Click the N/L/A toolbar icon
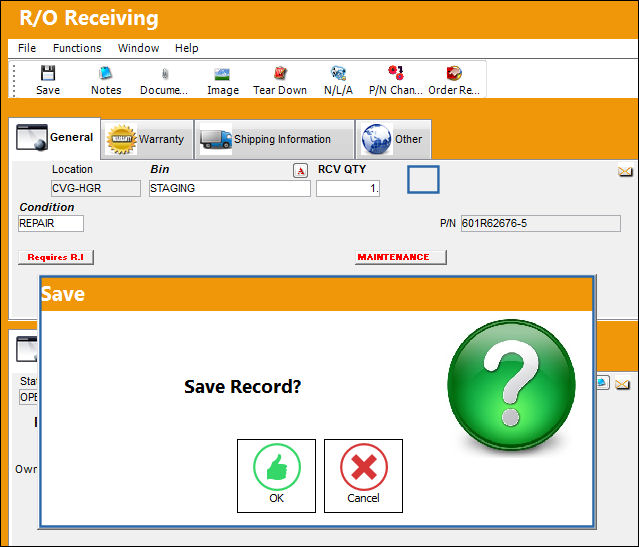The width and height of the screenshot is (639, 547). tap(338, 80)
